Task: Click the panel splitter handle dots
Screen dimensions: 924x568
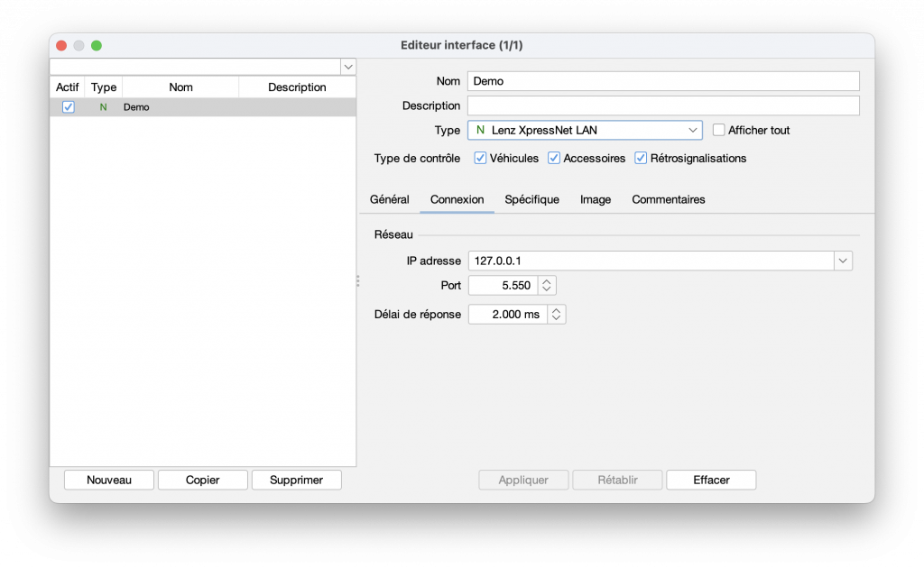Action: pyautogui.click(x=357, y=281)
